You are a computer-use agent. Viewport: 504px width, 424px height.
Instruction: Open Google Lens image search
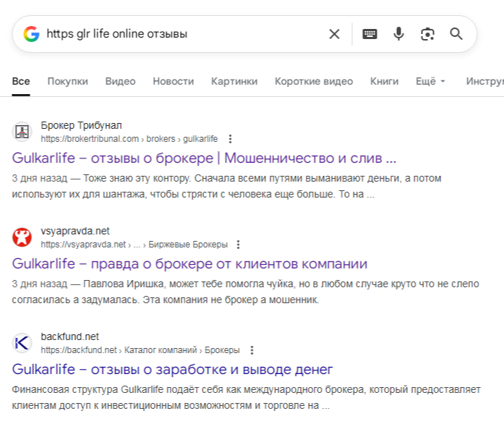click(427, 34)
